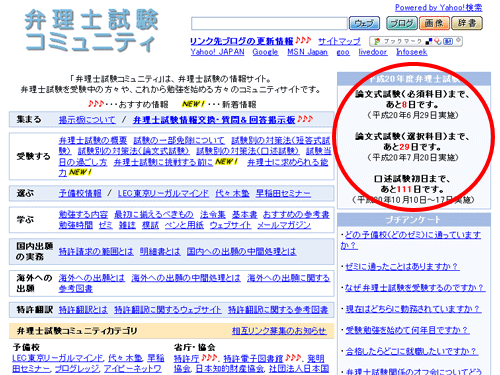Click the green P bookmark icon
The width and height of the screenshot is (500, 375).
[x=377, y=42]
